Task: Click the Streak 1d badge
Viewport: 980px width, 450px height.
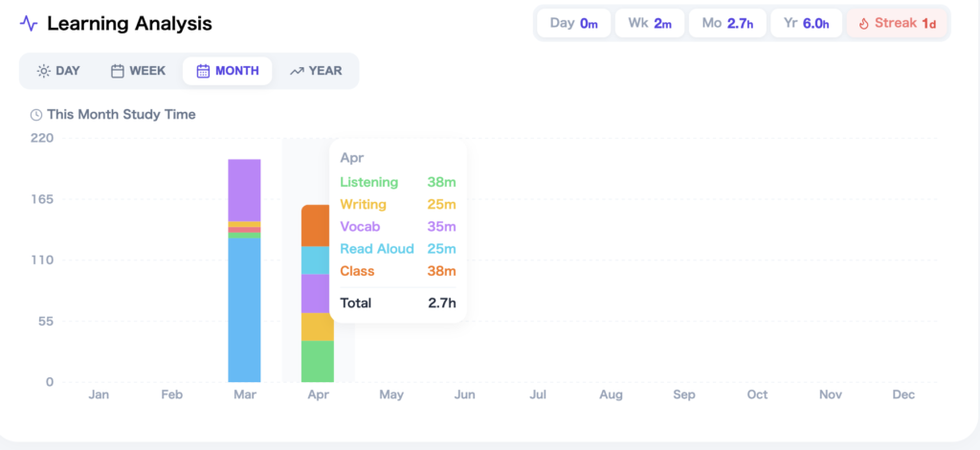Action: tap(897, 23)
